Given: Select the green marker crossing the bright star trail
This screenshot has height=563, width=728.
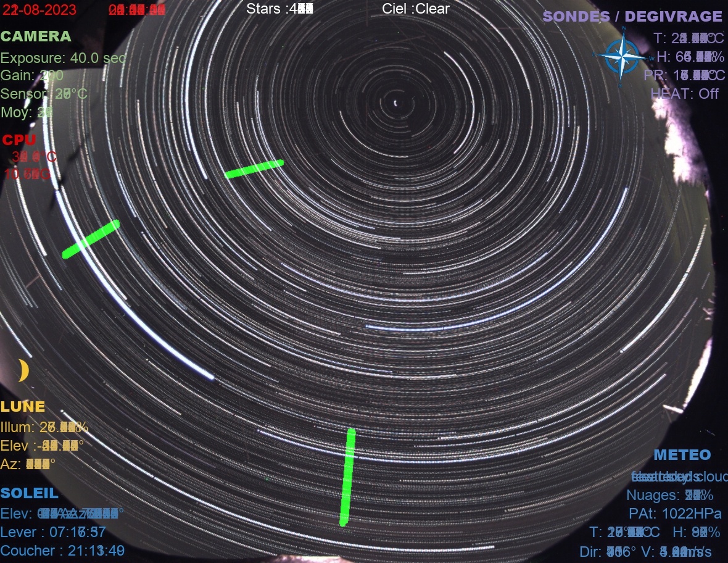Looking at the screenshot, I should [91, 238].
